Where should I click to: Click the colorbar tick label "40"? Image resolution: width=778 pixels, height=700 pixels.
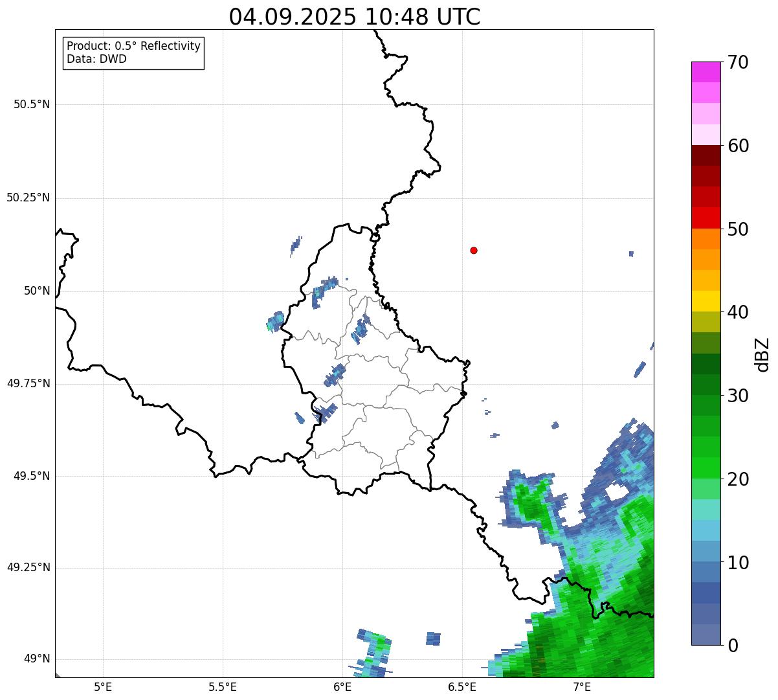(738, 312)
